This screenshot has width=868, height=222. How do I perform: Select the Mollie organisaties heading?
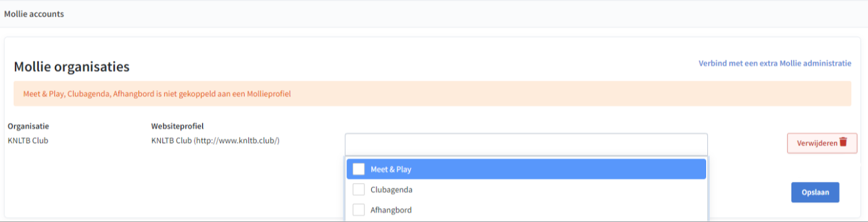(x=72, y=67)
